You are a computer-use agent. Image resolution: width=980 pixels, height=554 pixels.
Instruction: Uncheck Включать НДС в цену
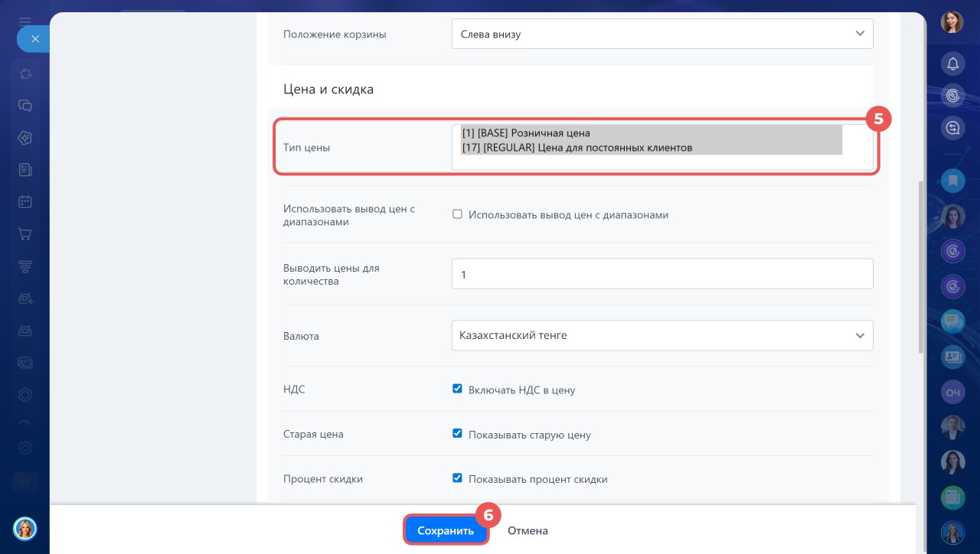coord(457,389)
